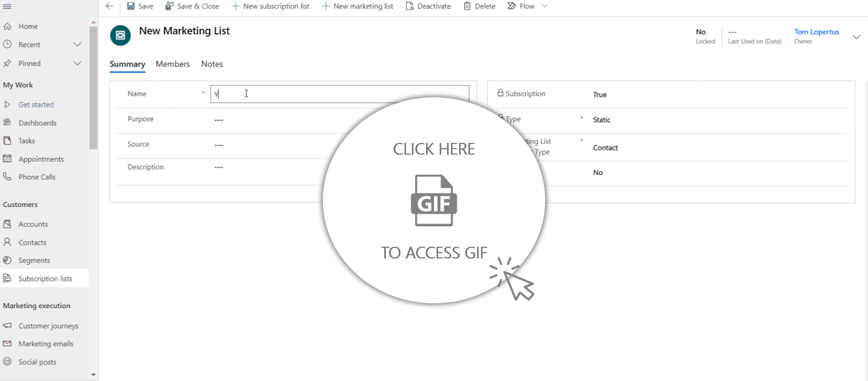The height and width of the screenshot is (381, 868).
Task: Open the hamburger navigation menu
Action: click(x=7, y=7)
